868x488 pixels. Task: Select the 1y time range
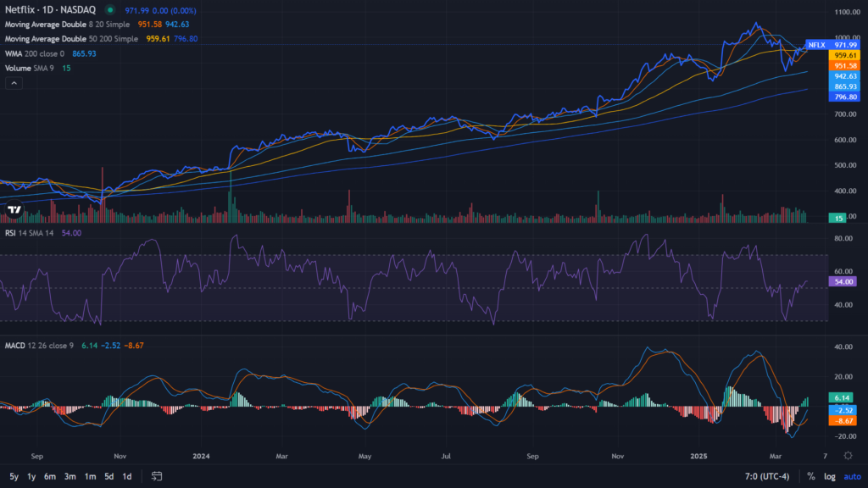pos(31,476)
